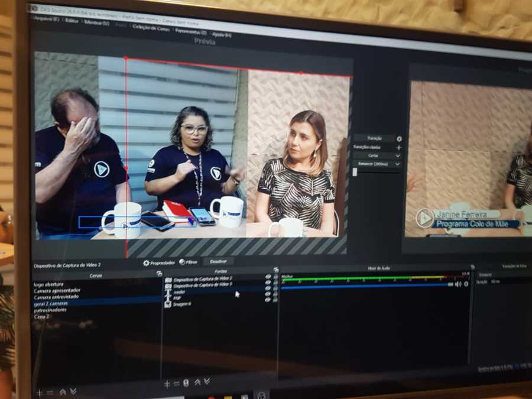
Task: Click text icon of highlighted source
Action: click(x=168, y=292)
